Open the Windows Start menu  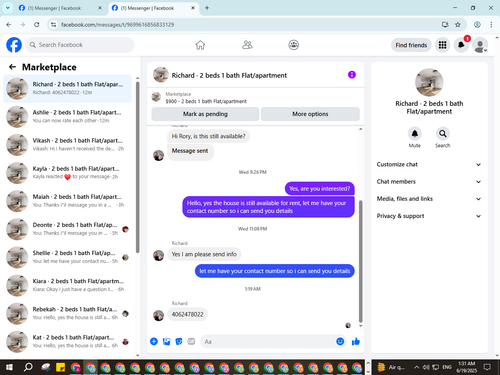click(9, 367)
